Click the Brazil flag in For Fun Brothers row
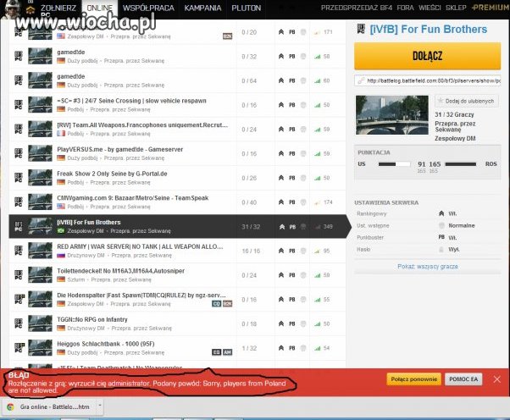The width and height of the screenshot is (510, 420). click(61, 231)
